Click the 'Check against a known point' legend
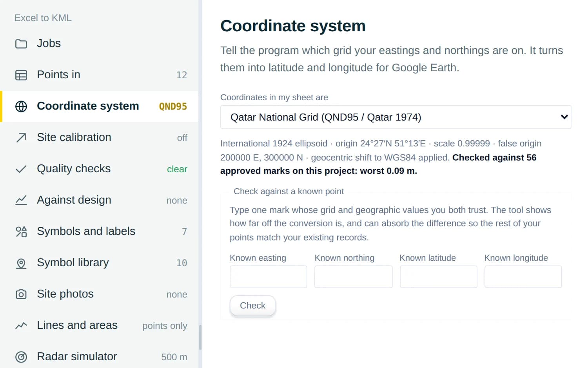This screenshot has width=588, height=368. pos(289,191)
